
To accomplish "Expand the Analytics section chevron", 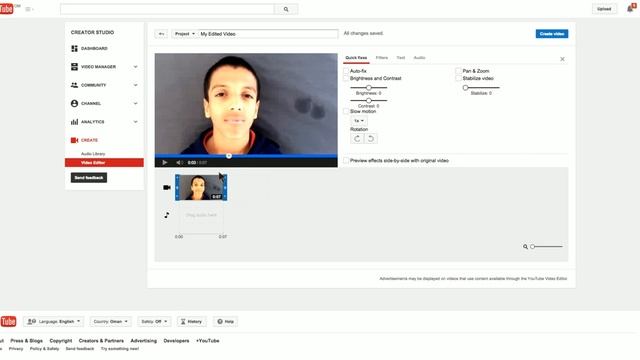I will 136,122.
